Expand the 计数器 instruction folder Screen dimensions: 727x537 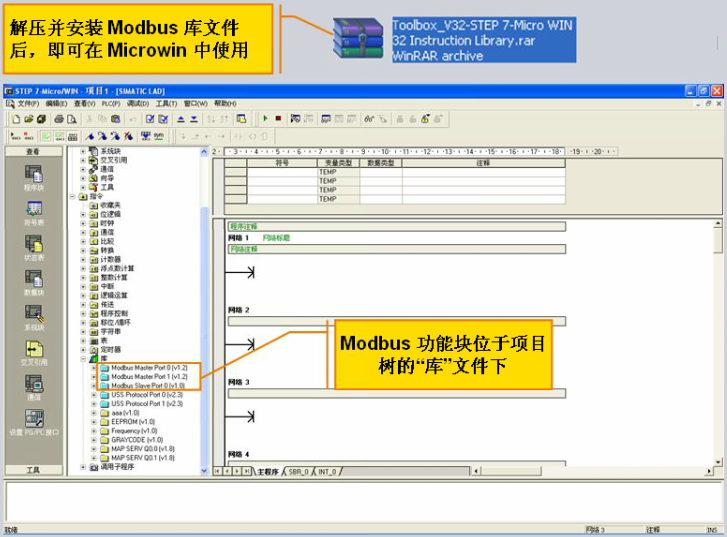click(83, 259)
